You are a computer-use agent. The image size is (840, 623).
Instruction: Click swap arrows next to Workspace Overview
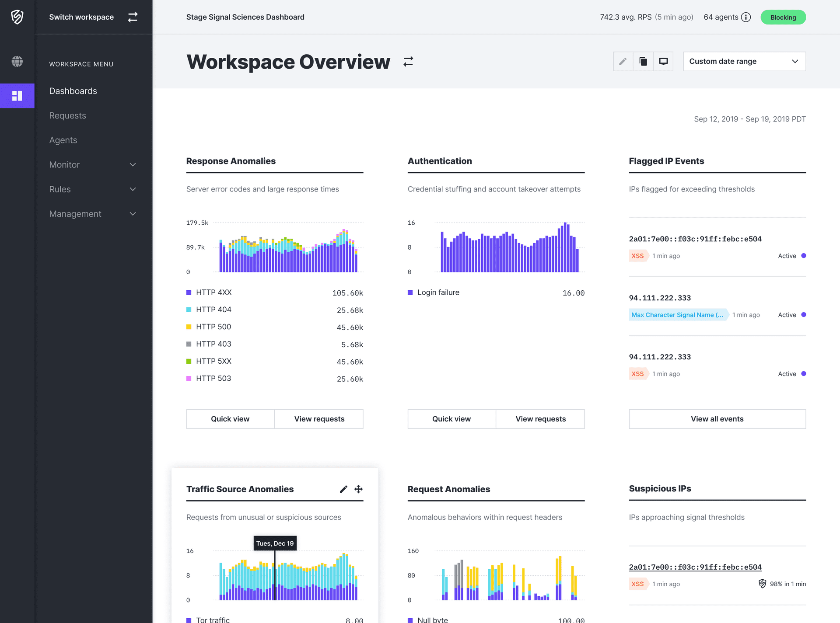[408, 62]
